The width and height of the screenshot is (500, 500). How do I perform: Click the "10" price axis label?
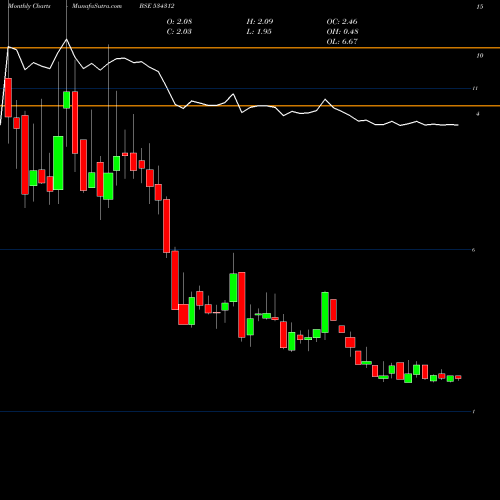[x=480, y=56]
